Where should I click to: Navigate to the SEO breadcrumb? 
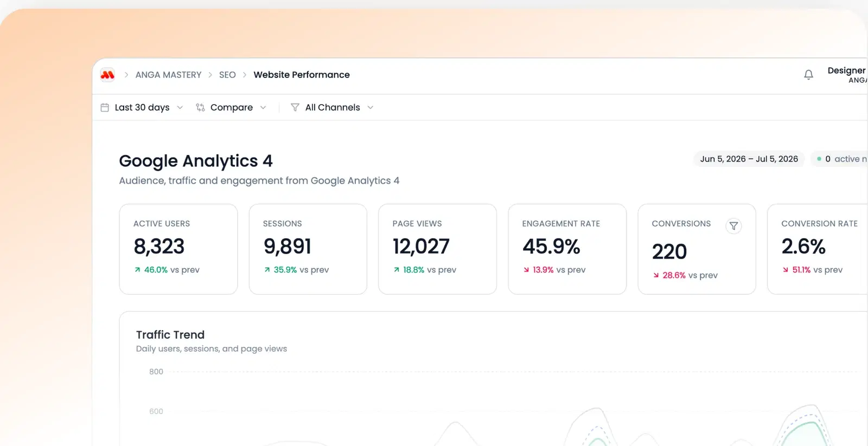click(x=227, y=75)
